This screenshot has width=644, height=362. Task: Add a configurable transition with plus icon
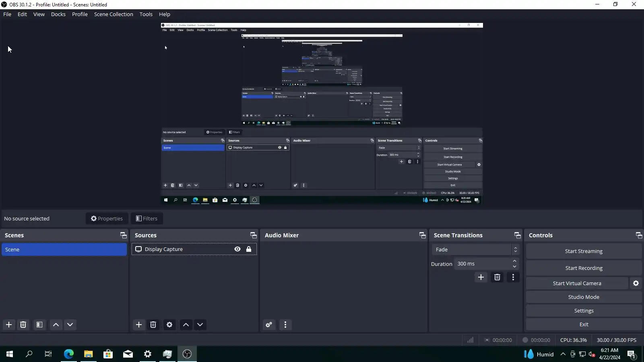pos(481,277)
